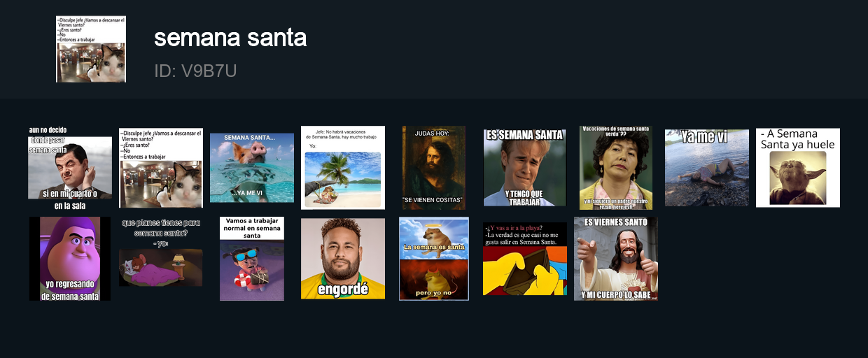Click the beach palm tree 'Jefe: No habrá vacaciones' meme
The image size is (868, 358).
343,168
